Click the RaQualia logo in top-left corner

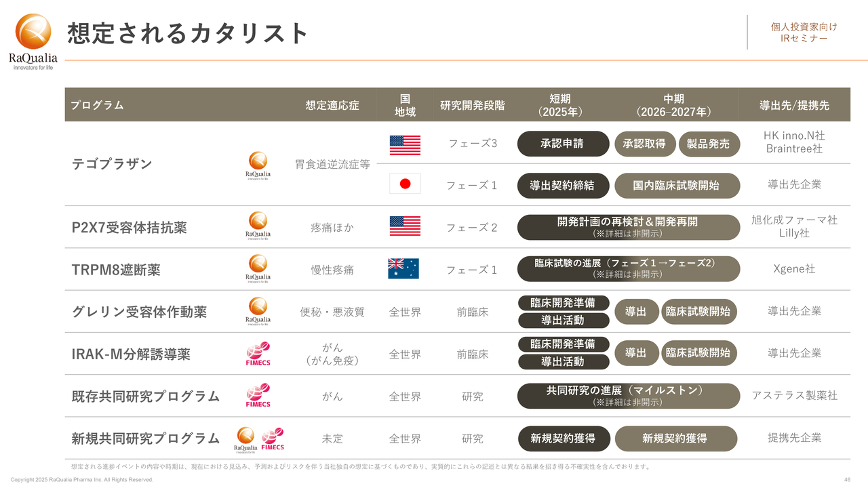[33, 41]
